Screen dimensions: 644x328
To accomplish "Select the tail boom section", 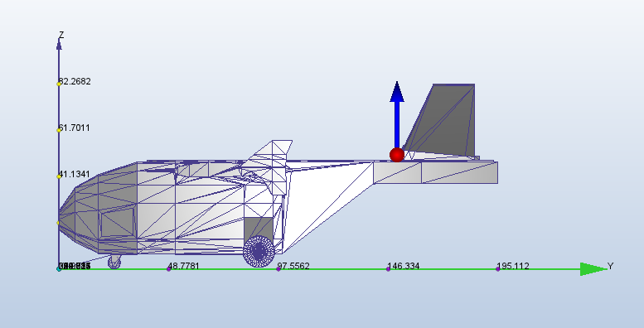I will tap(435, 172).
